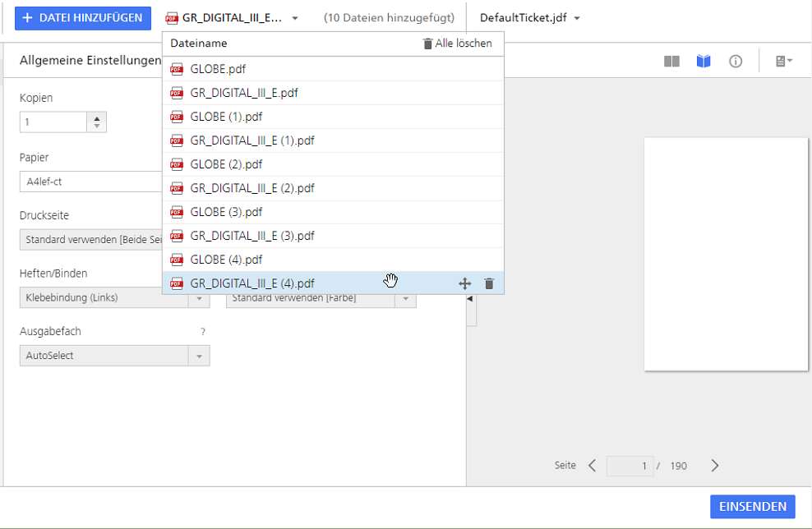The width and height of the screenshot is (812, 529).
Task: Select GR_DIGITAL_III_E.pdf in the file list
Action: 333,93
